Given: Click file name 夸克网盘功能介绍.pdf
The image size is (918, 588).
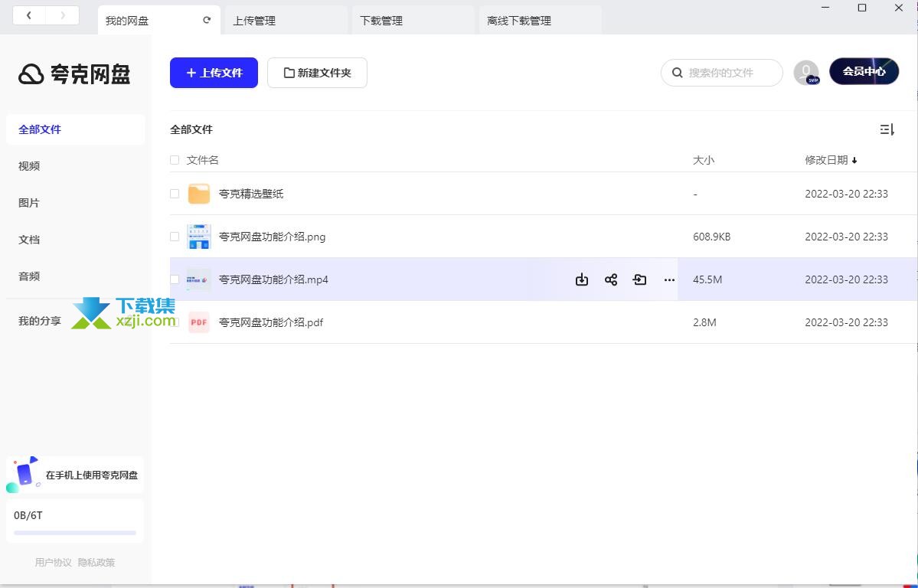Looking at the screenshot, I should click(x=271, y=322).
